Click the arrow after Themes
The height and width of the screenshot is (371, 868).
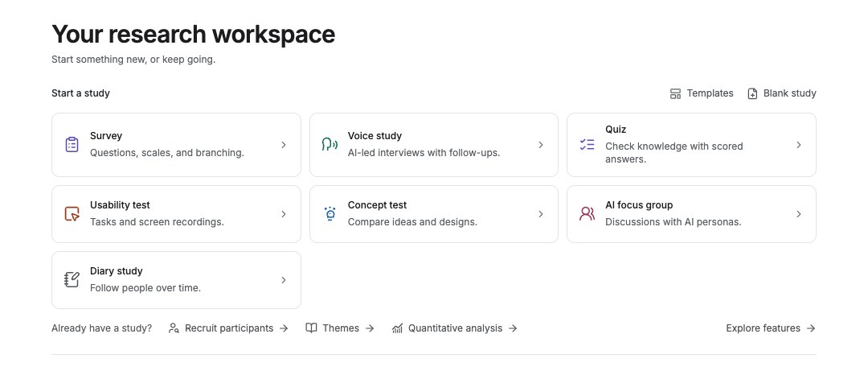pos(370,328)
